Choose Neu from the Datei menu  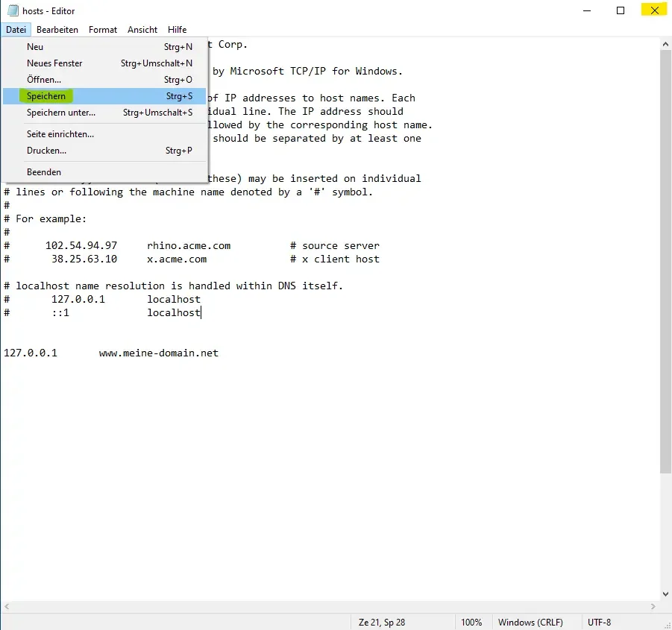click(35, 47)
